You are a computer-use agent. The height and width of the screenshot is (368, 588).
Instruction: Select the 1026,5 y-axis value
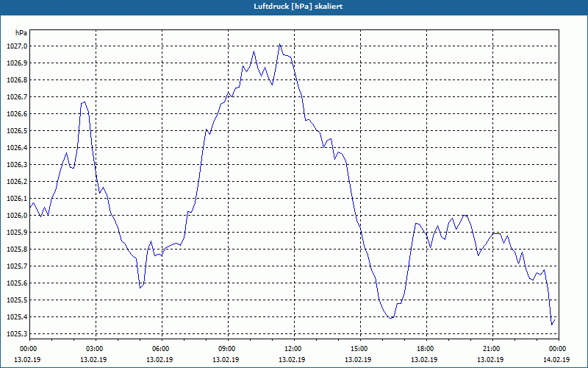point(17,131)
